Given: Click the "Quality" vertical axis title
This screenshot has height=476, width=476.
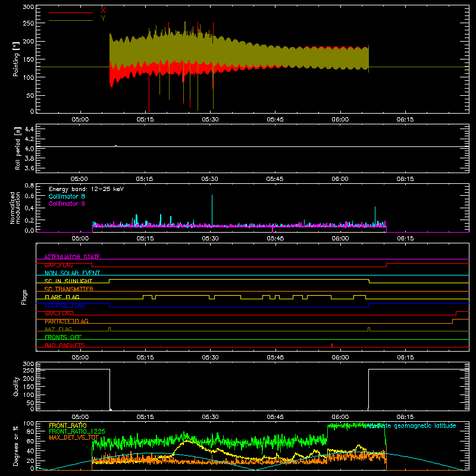Looking at the screenshot, I should [16, 386].
